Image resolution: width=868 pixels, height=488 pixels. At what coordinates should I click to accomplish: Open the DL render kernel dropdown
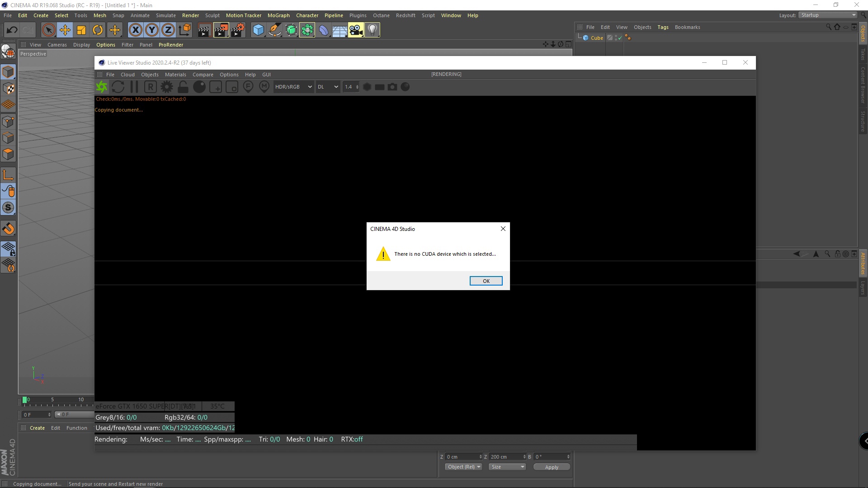click(328, 87)
